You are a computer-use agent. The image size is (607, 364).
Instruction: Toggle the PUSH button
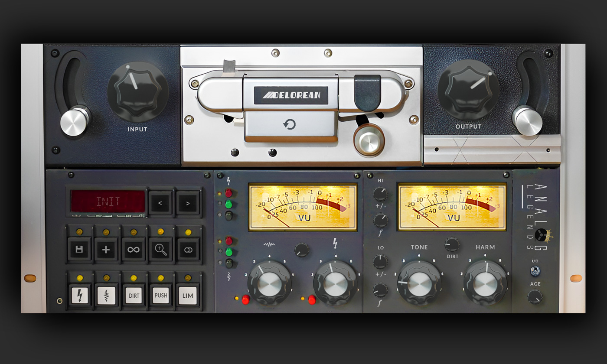click(161, 296)
